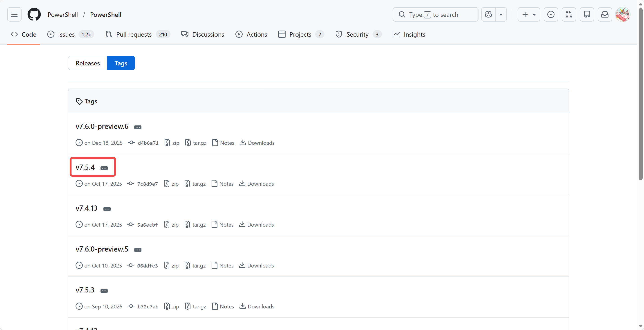644x330 pixels.
Task: Open Copilot chat icon
Action: coord(488,15)
